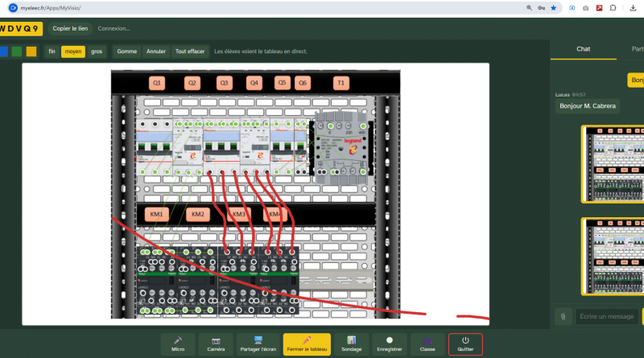This screenshot has height=358, width=644.
Task: Click the session code WDVQ9 badge
Action: [21, 28]
